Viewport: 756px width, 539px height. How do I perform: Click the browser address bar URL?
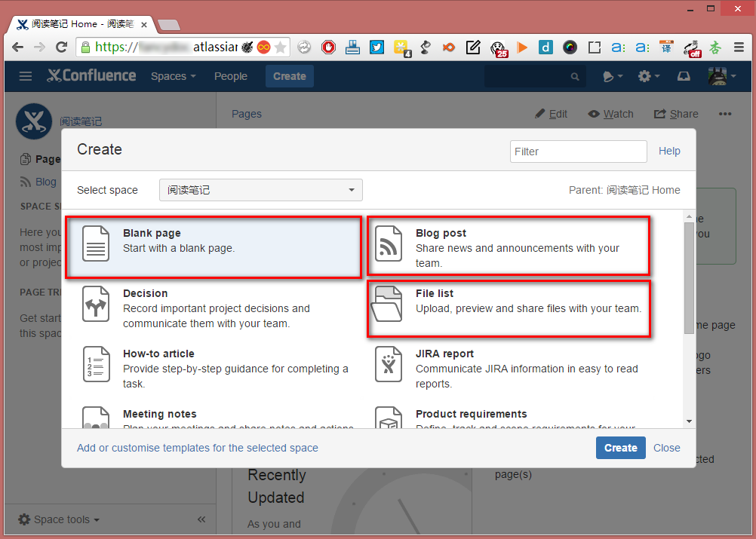tap(166, 47)
